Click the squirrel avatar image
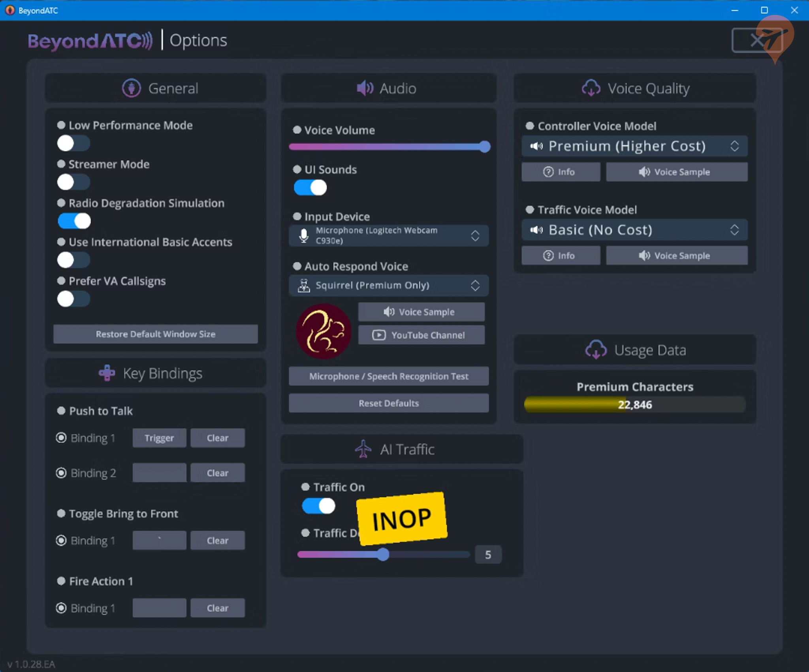The image size is (809, 672). point(322,332)
